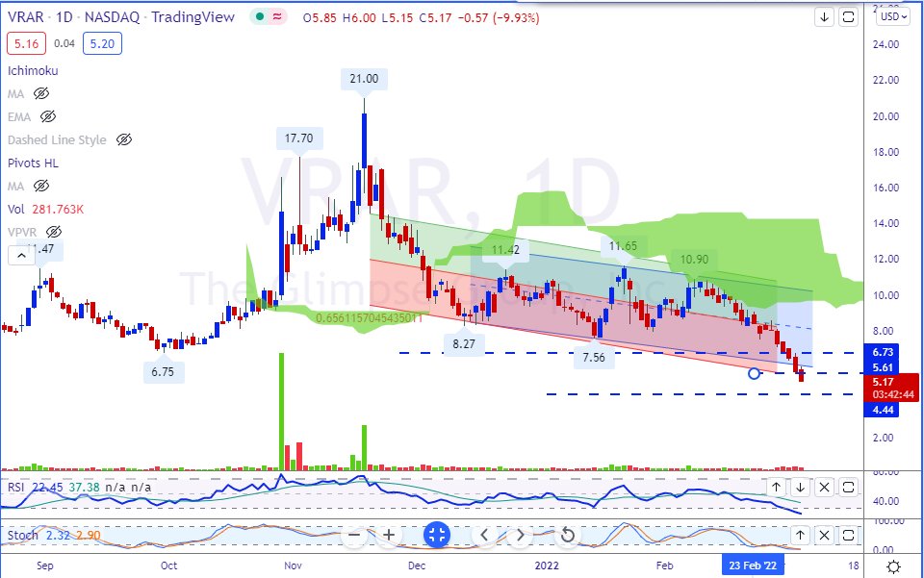Viewport: 924px width, 578px height.
Task: Click the chart pane down-arrow button
Action: click(x=825, y=17)
